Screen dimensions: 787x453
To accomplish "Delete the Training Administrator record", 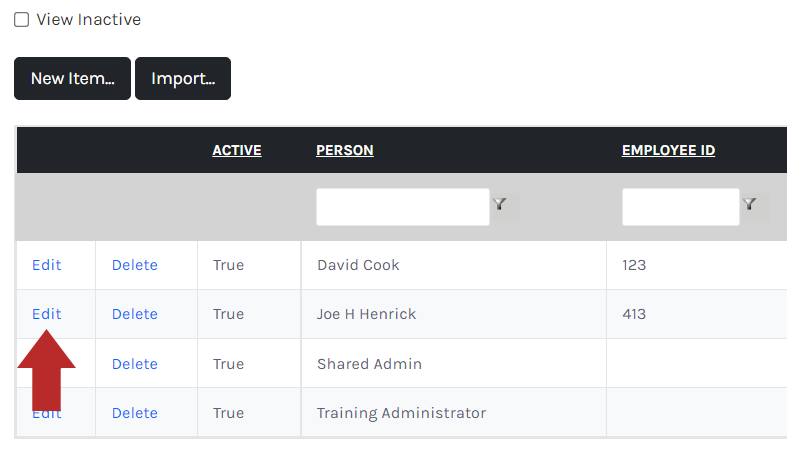I will click(x=135, y=413).
